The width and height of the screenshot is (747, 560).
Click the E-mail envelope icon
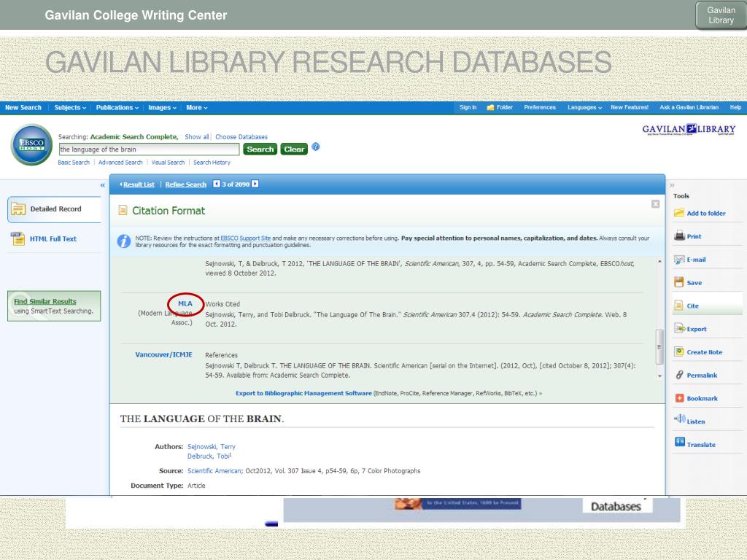click(679, 259)
